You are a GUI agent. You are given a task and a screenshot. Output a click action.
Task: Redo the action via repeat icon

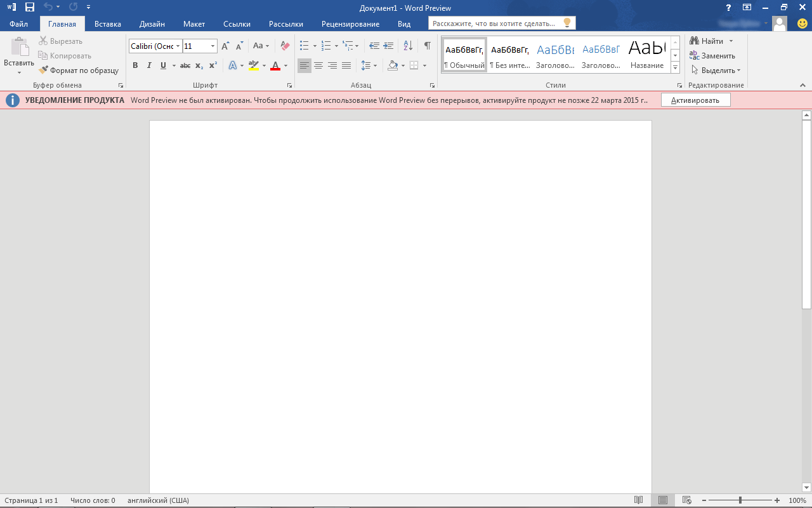73,8
